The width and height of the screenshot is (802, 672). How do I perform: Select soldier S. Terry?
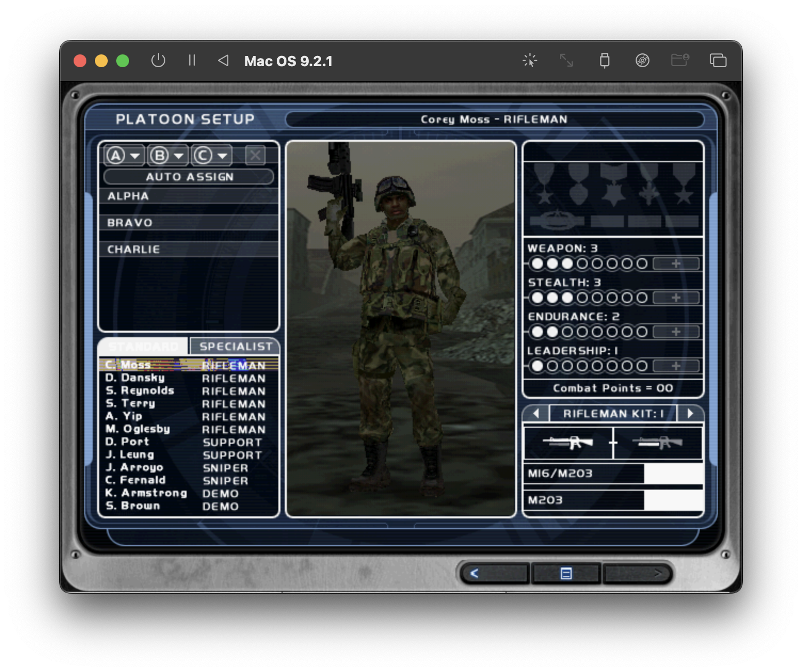point(189,404)
